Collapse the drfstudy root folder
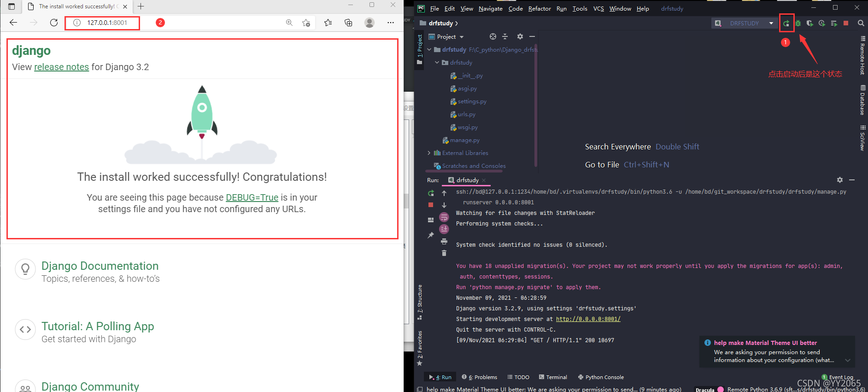The width and height of the screenshot is (868, 392). pyautogui.click(x=429, y=49)
